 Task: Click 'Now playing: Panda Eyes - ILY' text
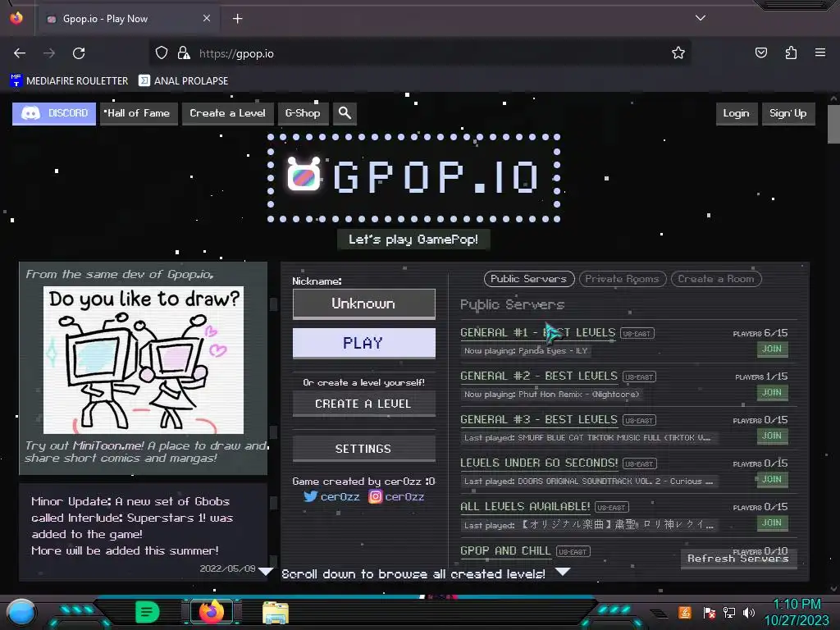[x=526, y=351]
